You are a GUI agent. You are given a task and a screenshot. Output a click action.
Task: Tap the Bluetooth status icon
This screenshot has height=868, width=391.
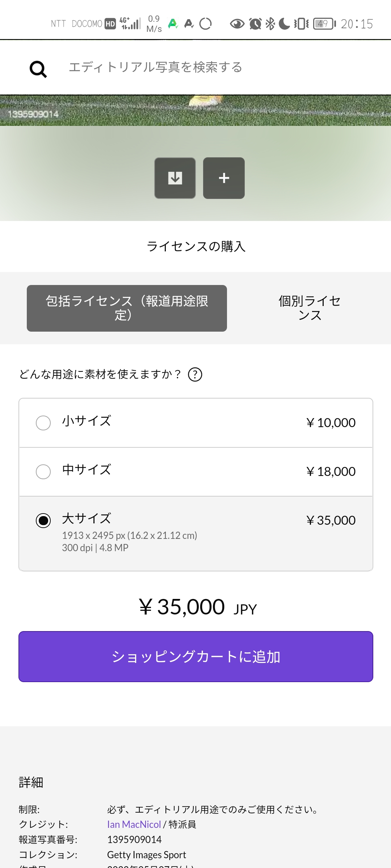[x=270, y=24]
